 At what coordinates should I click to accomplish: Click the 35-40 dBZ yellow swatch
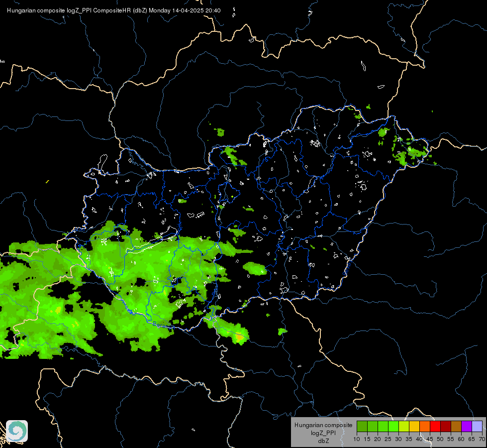414,426
